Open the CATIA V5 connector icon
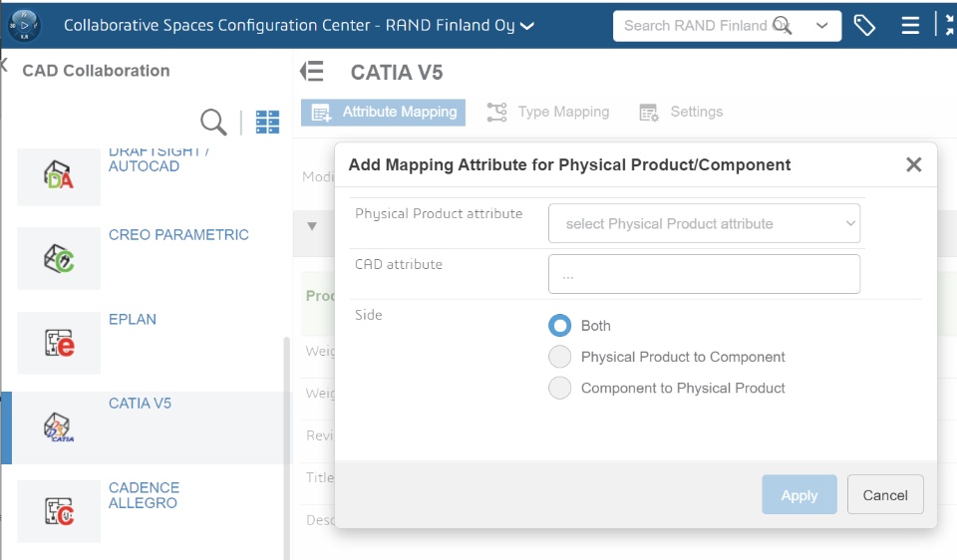Image resolution: width=957 pixels, height=560 pixels. coord(59,427)
